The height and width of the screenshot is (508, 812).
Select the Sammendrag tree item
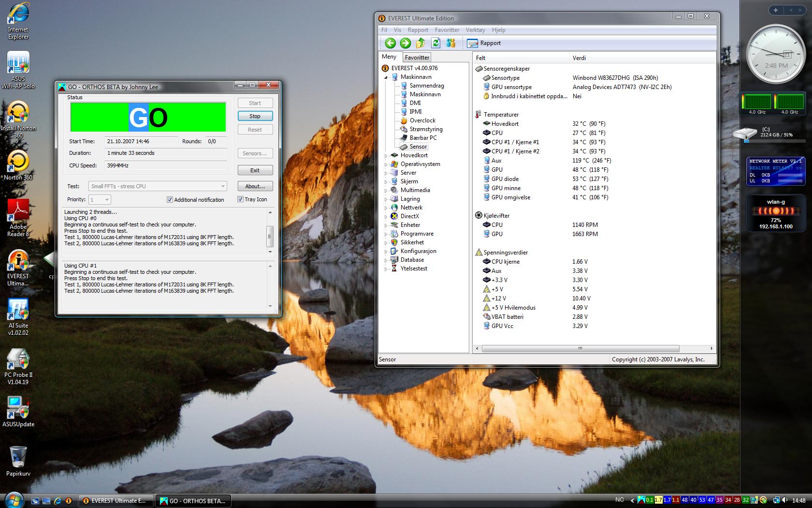(427, 86)
